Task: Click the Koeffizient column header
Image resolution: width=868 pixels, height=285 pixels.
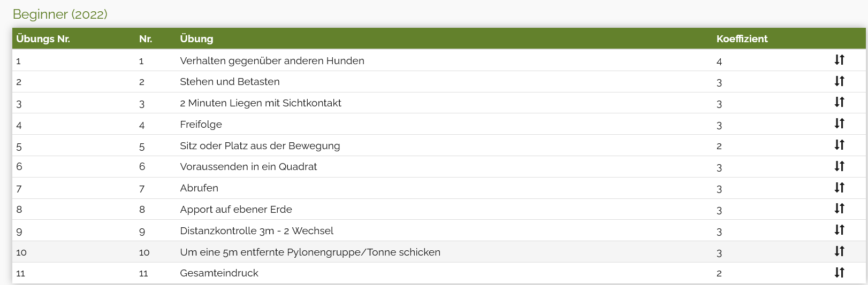Action: pyautogui.click(x=742, y=38)
